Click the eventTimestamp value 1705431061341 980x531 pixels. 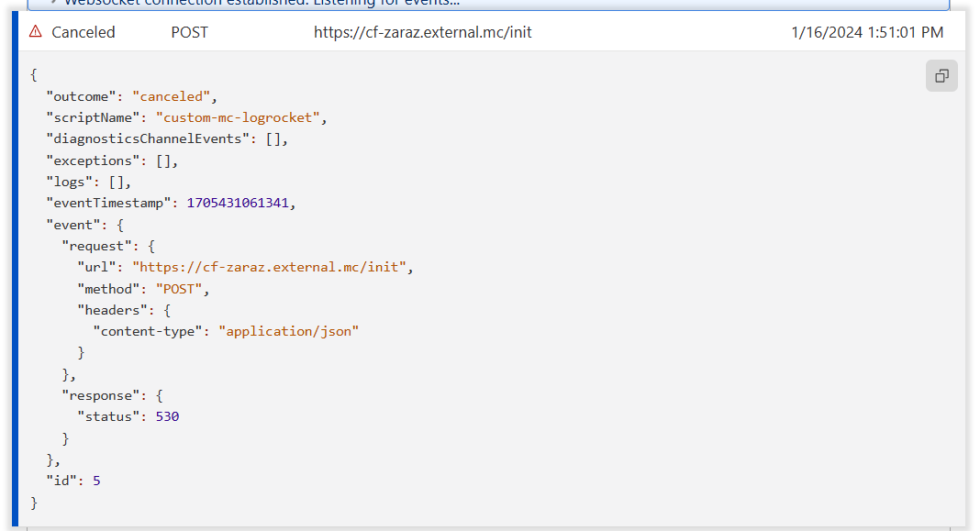pyautogui.click(x=240, y=203)
